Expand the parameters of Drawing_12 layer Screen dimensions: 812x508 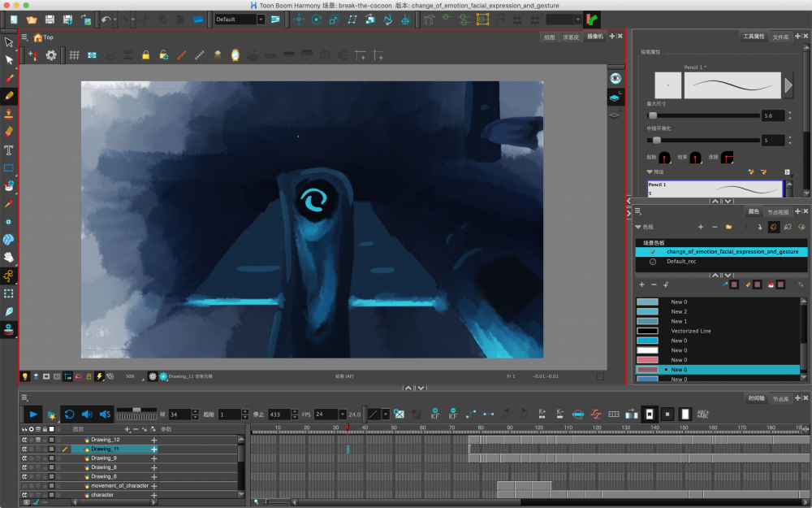[153, 440]
